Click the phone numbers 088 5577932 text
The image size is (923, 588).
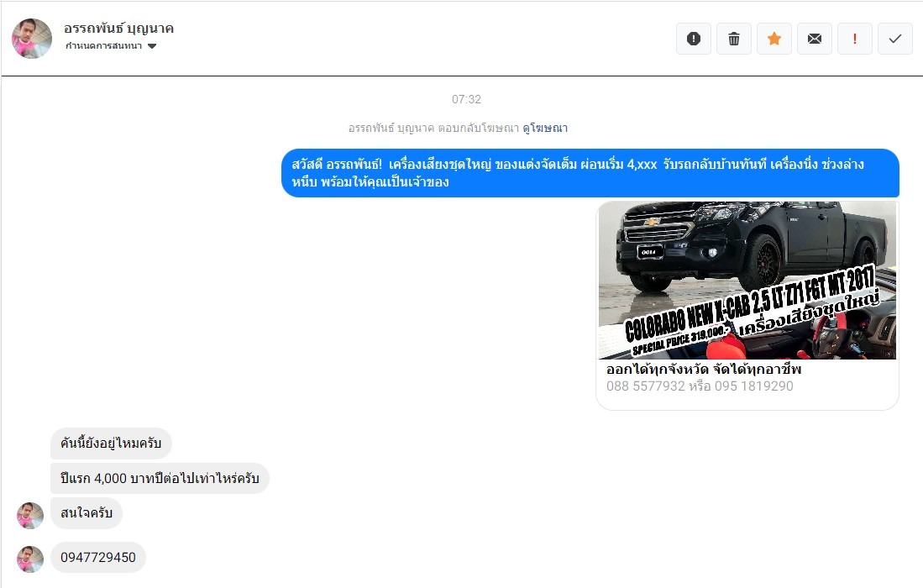pos(700,386)
